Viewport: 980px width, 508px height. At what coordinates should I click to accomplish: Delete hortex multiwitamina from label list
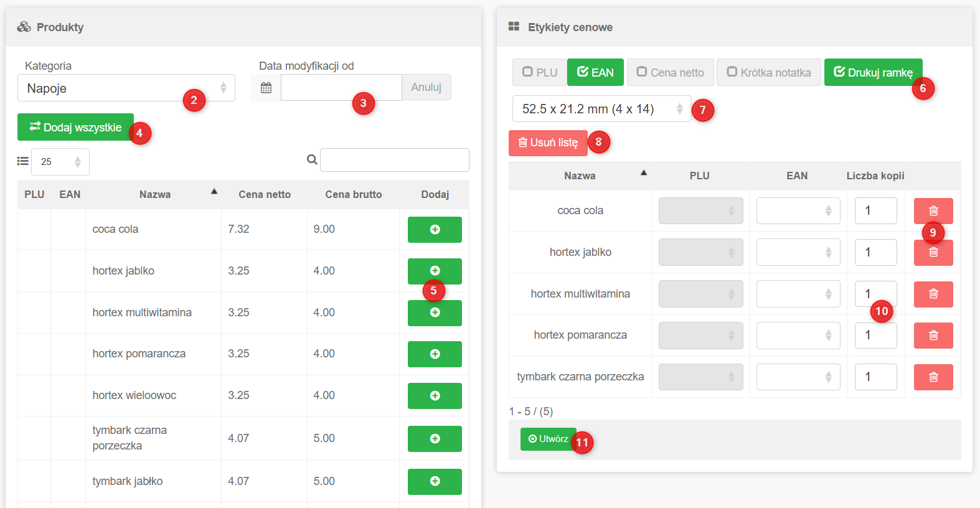tap(933, 294)
